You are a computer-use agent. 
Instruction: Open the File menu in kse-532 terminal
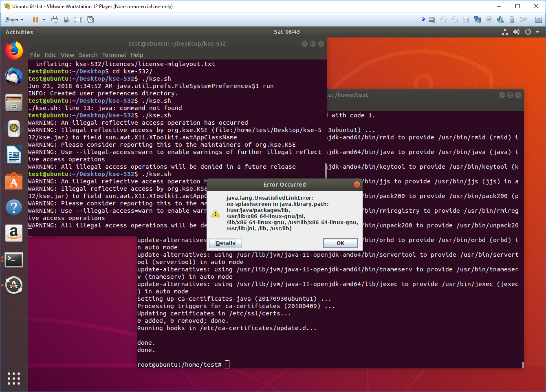(x=35, y=55)
